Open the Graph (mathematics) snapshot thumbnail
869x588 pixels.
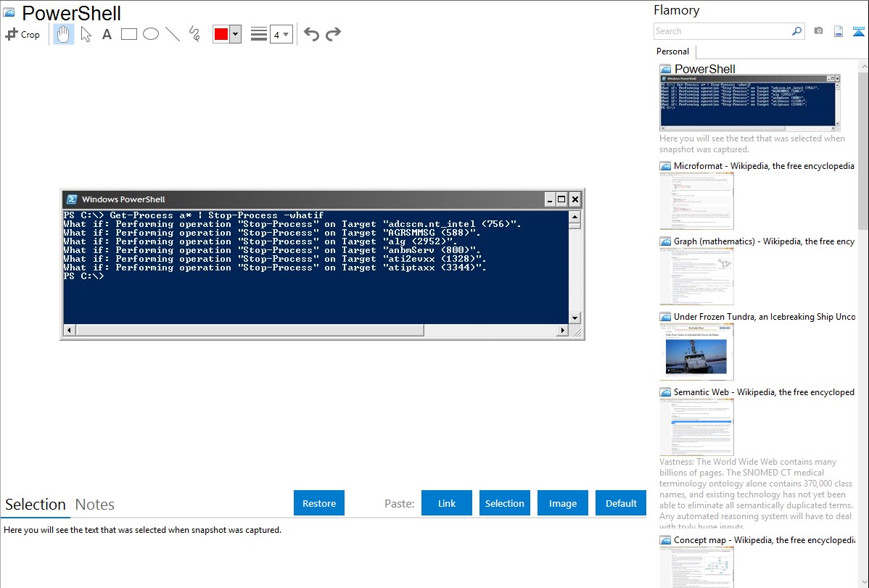pyautogui.click(x=696, y=276)
